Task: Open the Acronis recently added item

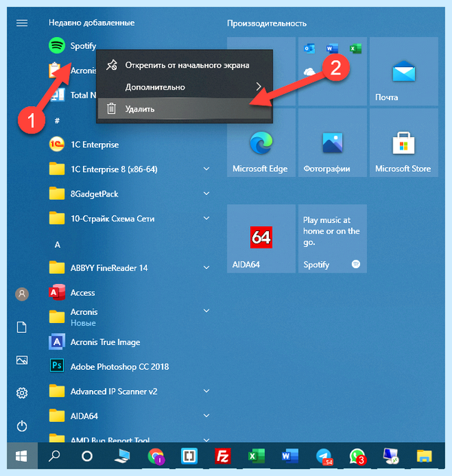Action: 72,71
